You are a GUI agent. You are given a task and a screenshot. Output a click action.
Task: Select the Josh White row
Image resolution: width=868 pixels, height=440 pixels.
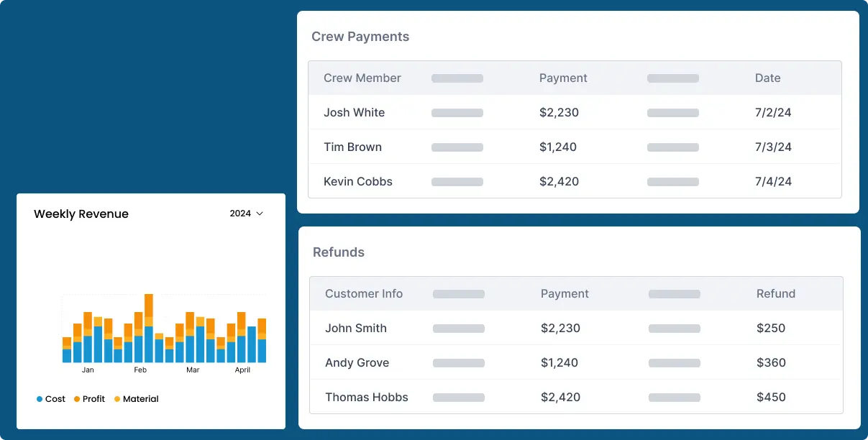(354, 113)
